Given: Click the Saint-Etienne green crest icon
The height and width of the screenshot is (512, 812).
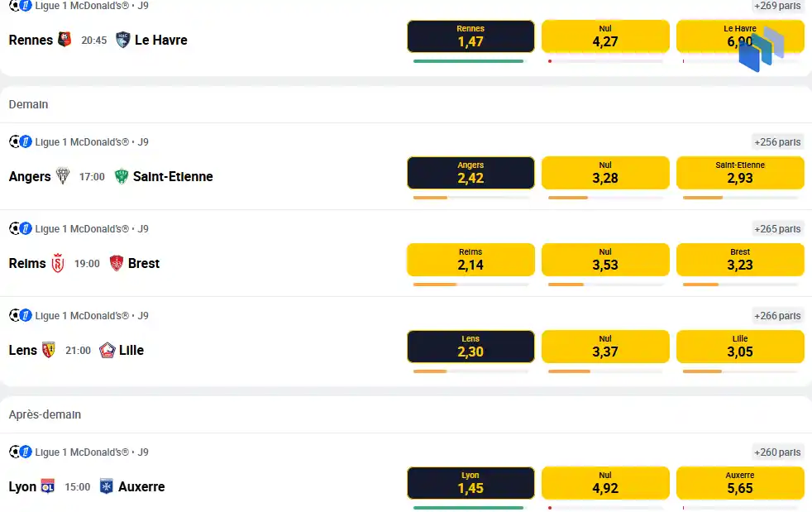Looking at the screenshot, I should [122, 176].
